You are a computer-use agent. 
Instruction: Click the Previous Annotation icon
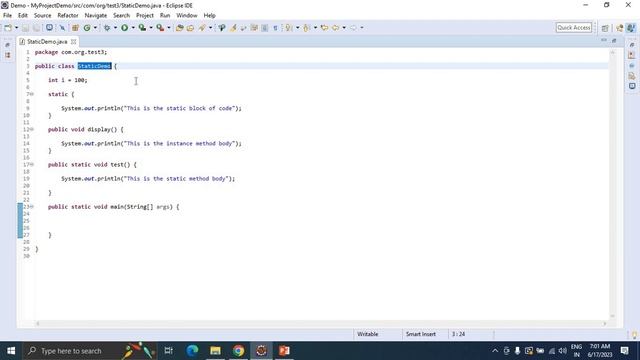306,28
